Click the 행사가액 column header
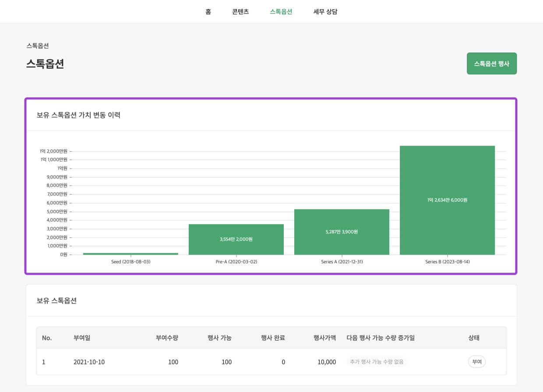This screenshot has height=392, width=543. (x=324, y=338)
